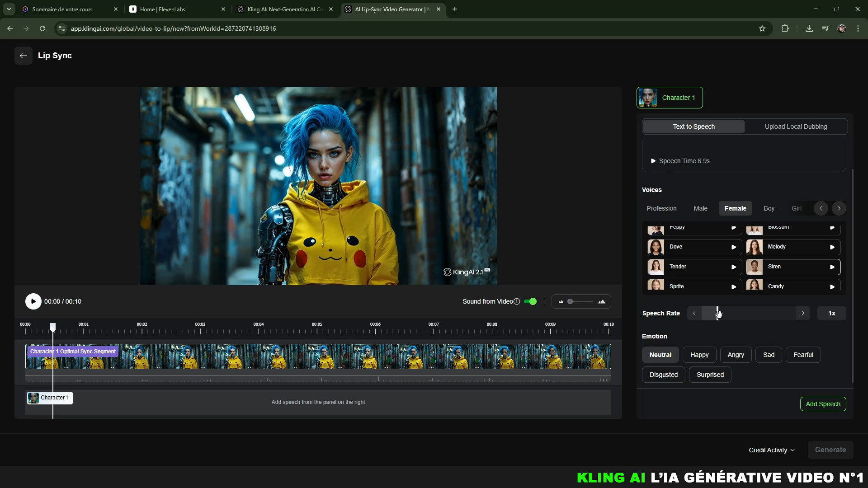Open the browser Downloads icon
This screenshot has width=868, height=488.
point(809,28)
